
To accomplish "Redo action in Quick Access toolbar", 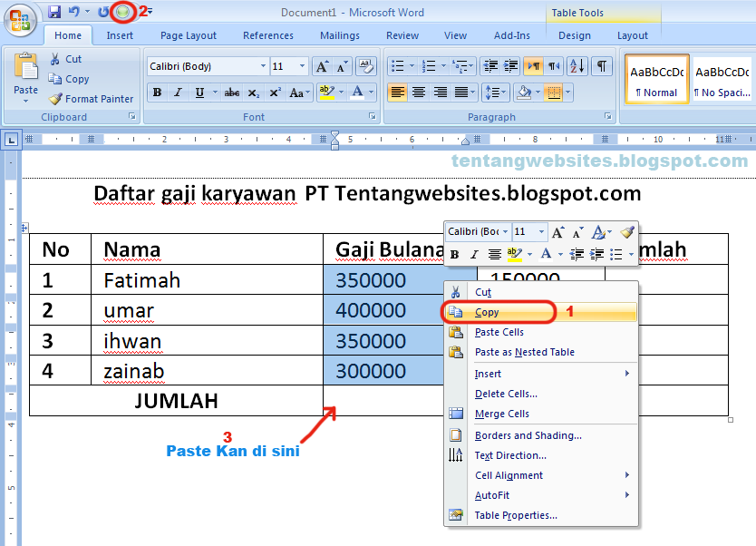I will tap(103, 12).
